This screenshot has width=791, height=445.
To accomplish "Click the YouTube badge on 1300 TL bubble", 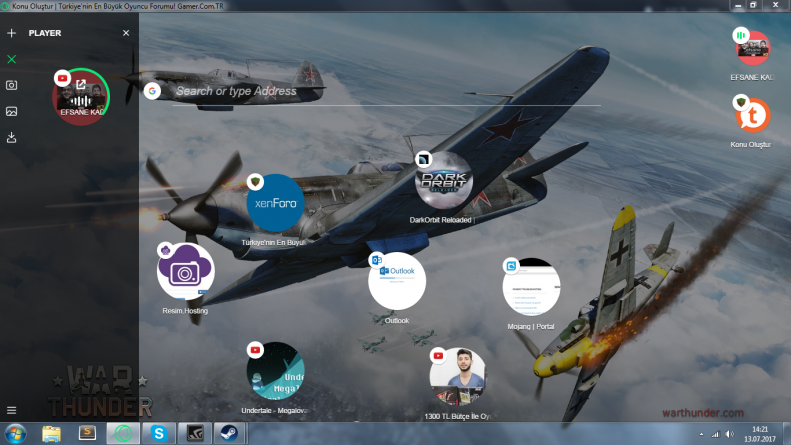I will [x=438, y=356].
